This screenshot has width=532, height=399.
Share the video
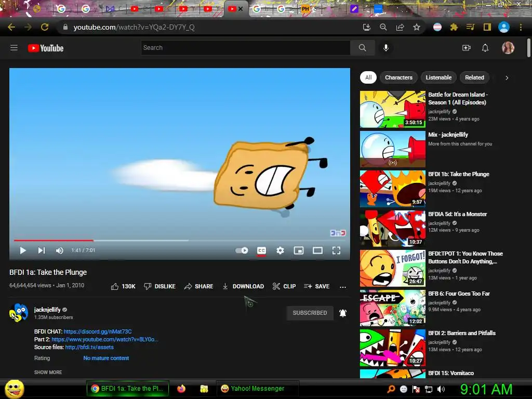click(x=199, y=286)
